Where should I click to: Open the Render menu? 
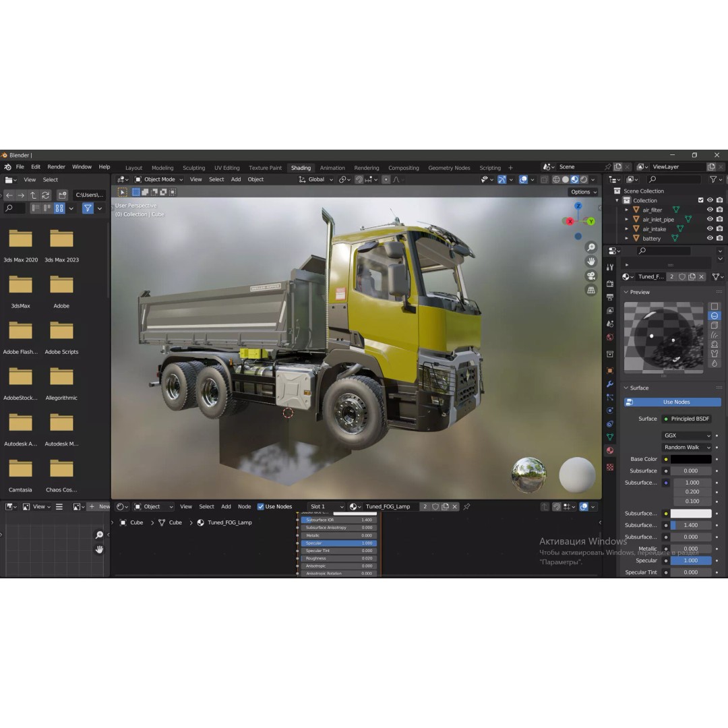click(56, 167)
